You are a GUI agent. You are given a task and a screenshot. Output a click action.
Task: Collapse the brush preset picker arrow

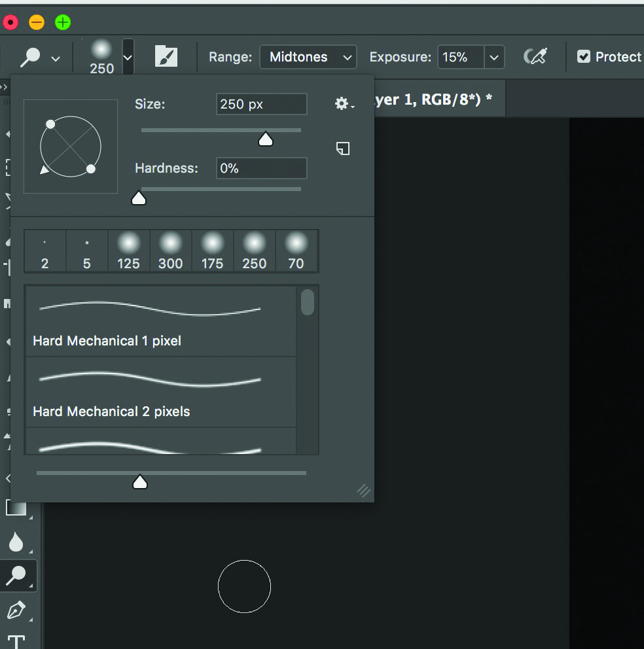point(128,58)
